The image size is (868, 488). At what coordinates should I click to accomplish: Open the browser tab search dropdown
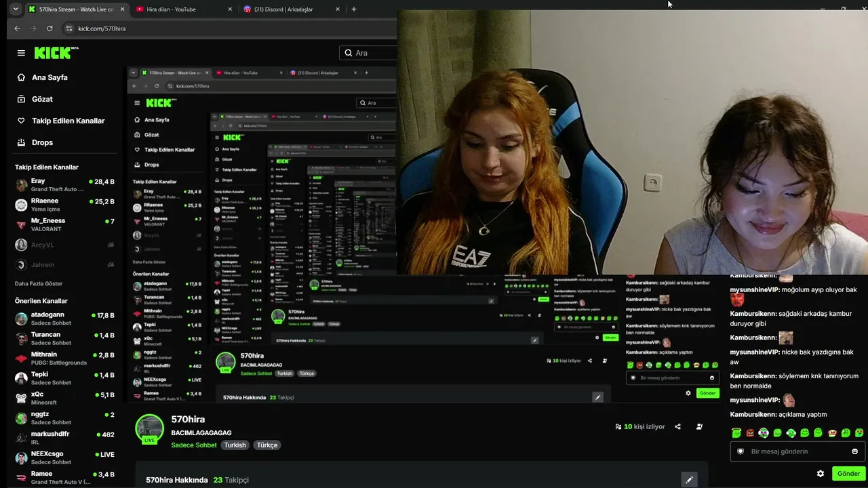pos(16,9)
